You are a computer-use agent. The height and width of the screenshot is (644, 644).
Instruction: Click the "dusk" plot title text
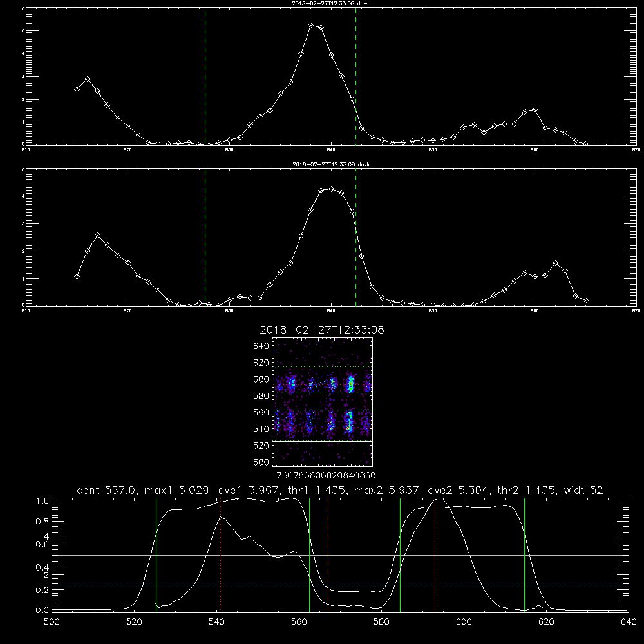click(331, 164)
